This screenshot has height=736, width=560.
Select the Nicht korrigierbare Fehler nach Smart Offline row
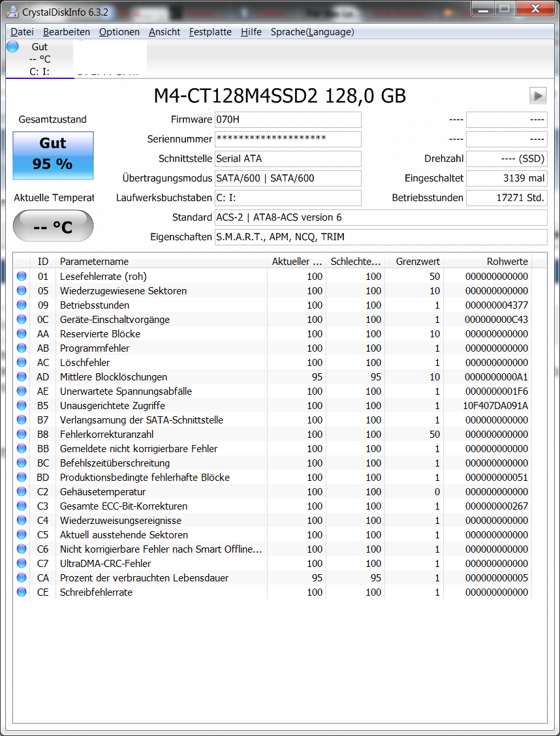pyautogui.click(x=273, y=549)
